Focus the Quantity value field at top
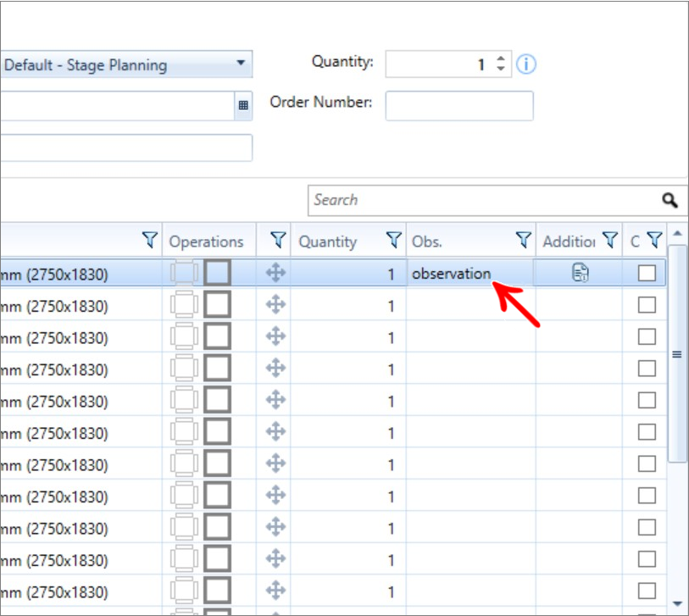The width and height of the screenshot is (689, 616). [441, 64]
